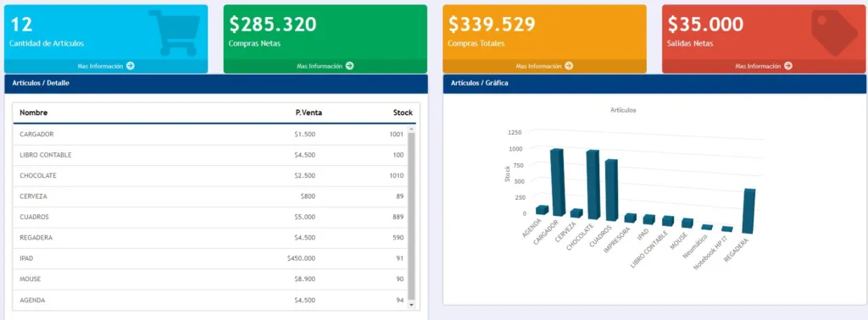Click the price tag icon in red card
The width and height of the screenshot is (868, 320).
click(x=834, y=33)
